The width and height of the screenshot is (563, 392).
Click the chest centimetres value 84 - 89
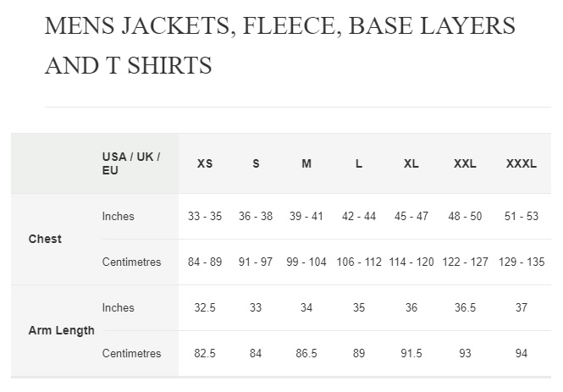[x=205, y=262]
